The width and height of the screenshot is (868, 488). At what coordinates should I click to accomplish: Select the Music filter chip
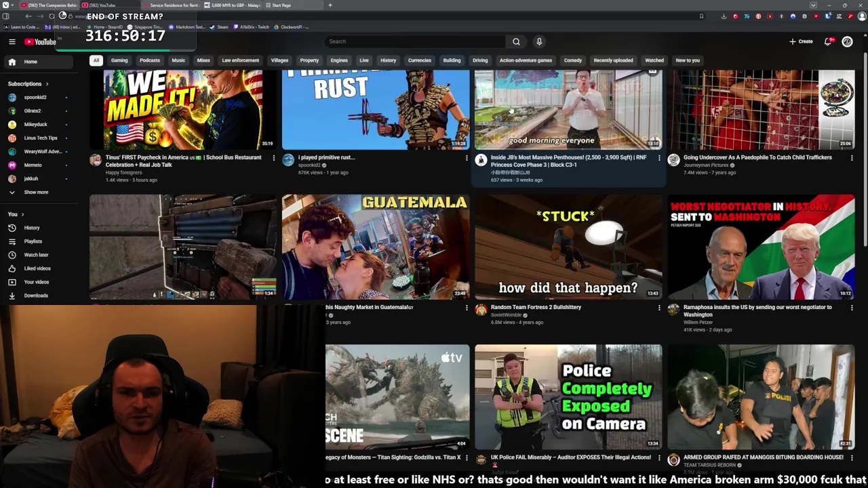178,60
